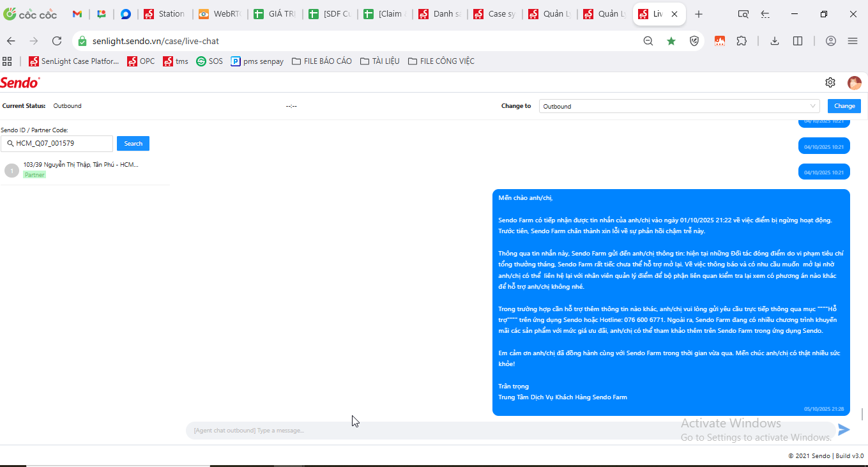Open the browser profile icon
Viewport: 868px width, 467px height.
click(x=831, y=41)
